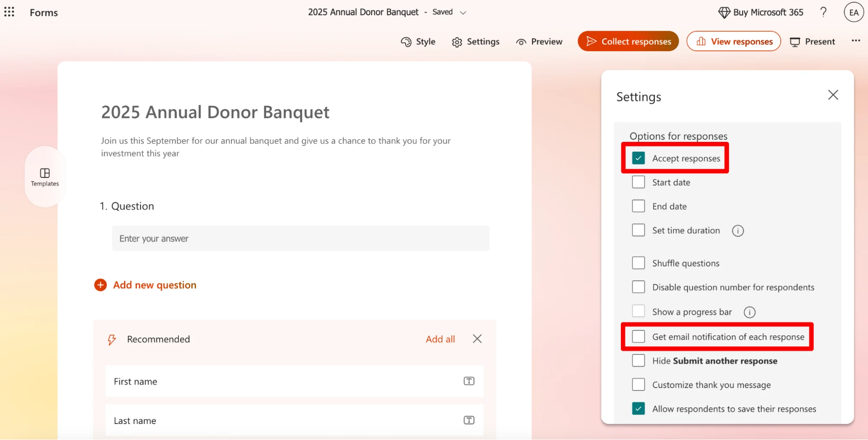868x440 pixels.
Task: Click the Help question mark icon
Action: click(x=823, y=12)
